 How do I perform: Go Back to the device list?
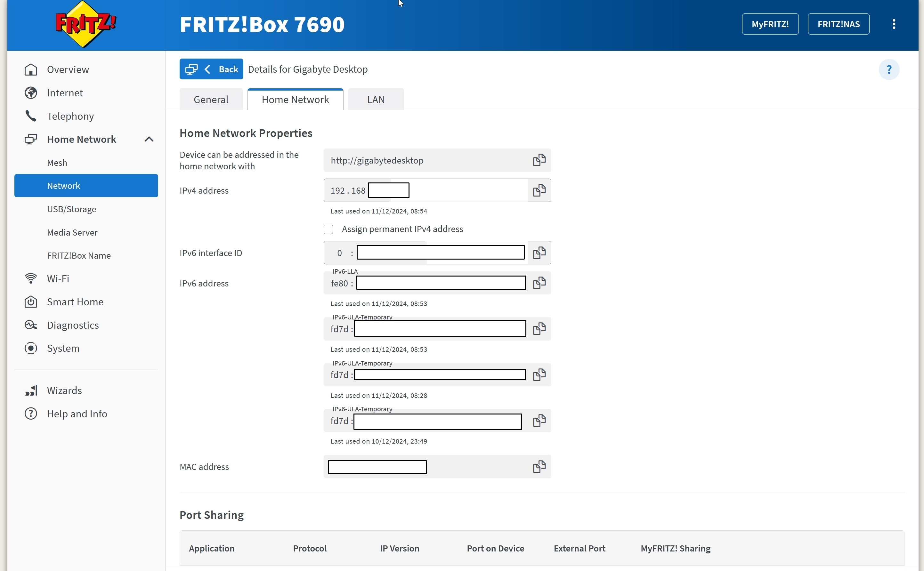coord(211,69)
